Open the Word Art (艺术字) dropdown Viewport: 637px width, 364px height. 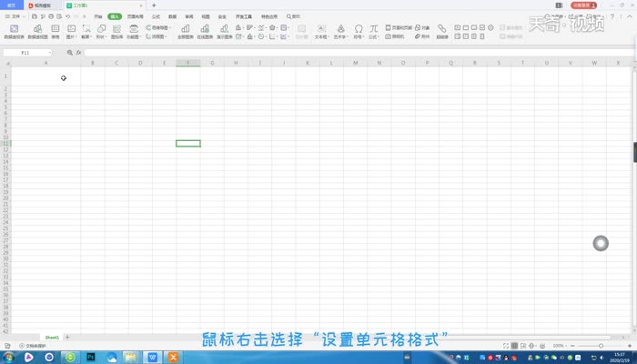340,31
